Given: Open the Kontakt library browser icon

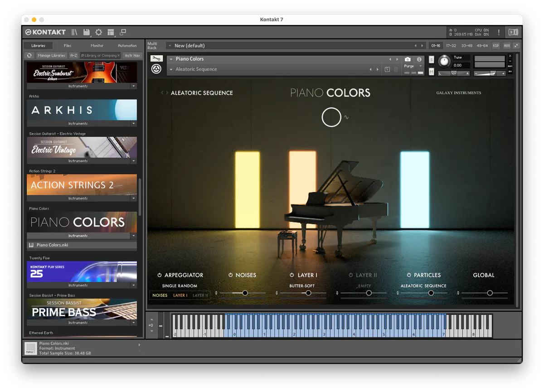Looking at the screenshot, I should tap(74, 32).
